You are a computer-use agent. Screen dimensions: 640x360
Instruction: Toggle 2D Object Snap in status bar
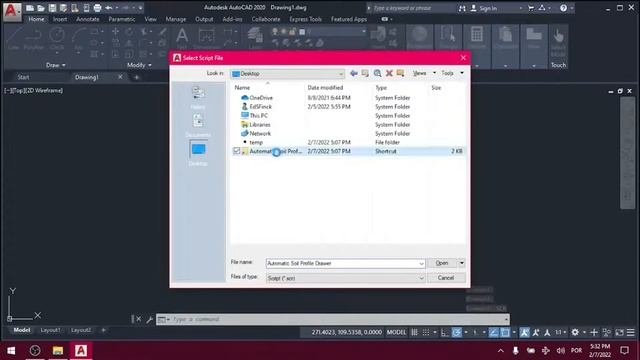505,332
